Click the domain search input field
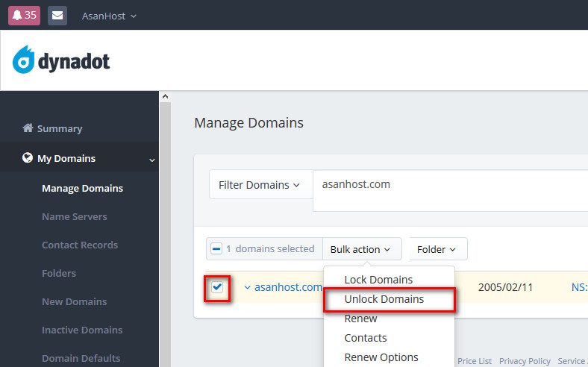Viewport: 588px width, 367px height. [x=448, y=184]
